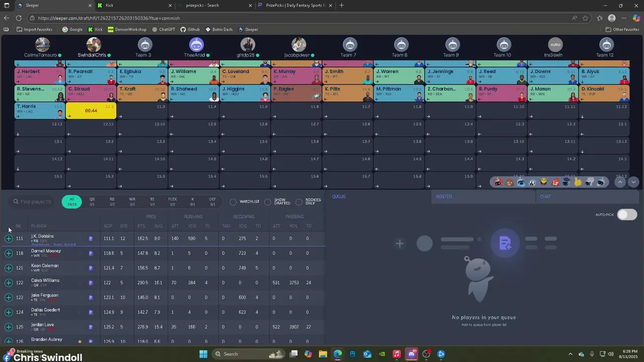Screen dimensions: 644x362
Task: Add Jordan Love with plus icon
Action: tap(9, 327)
